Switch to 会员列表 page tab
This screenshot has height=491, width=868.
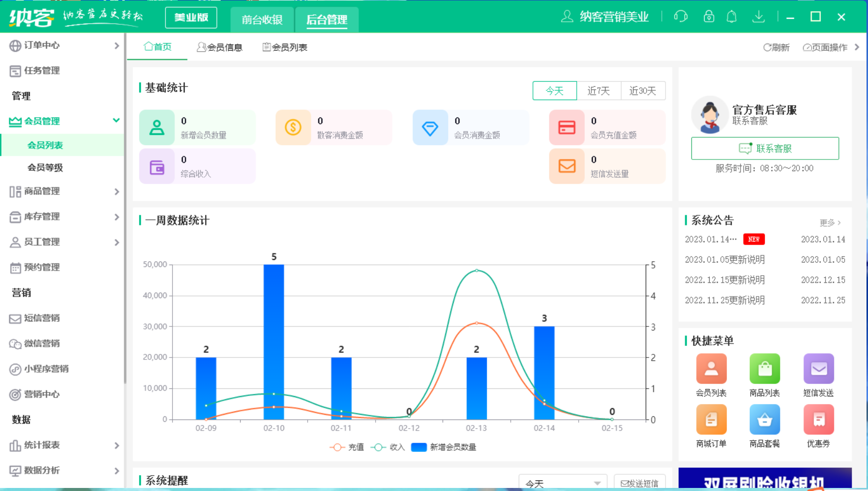point(285,47)
